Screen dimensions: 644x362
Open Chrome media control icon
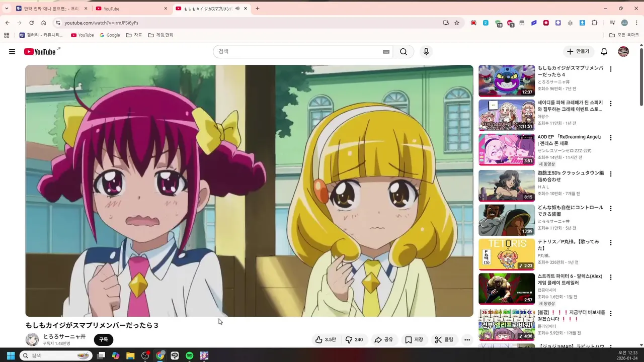tap(612, 23)
